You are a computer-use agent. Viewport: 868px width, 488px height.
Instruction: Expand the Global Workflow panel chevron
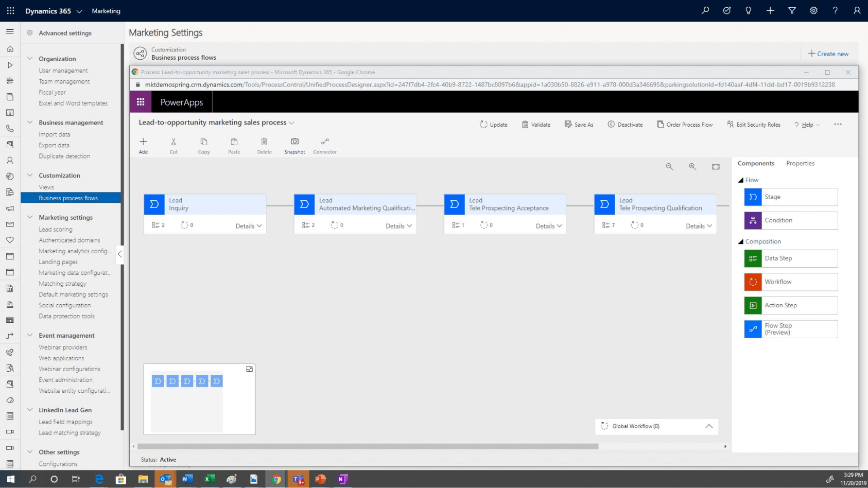pyautogui.click(x=709, y=426)
